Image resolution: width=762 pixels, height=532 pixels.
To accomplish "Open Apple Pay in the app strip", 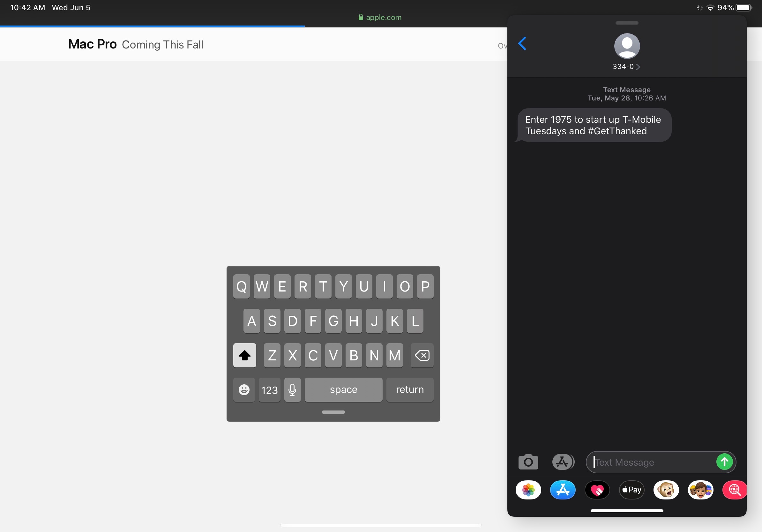I will 631,490.
